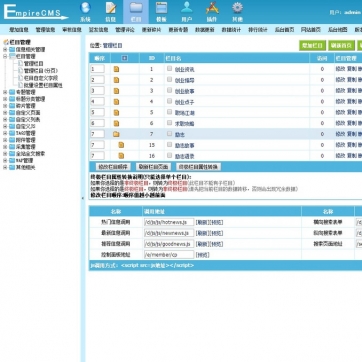Screen dimensions: 362x362
Task: Click the page icon in row ID 5
Action: tap(116, 113)
